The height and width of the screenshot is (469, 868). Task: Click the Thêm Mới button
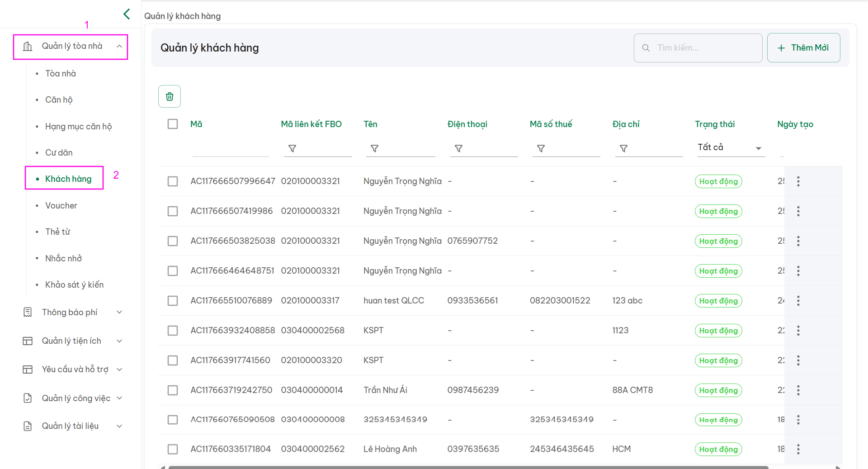click(x=803, y=48)
